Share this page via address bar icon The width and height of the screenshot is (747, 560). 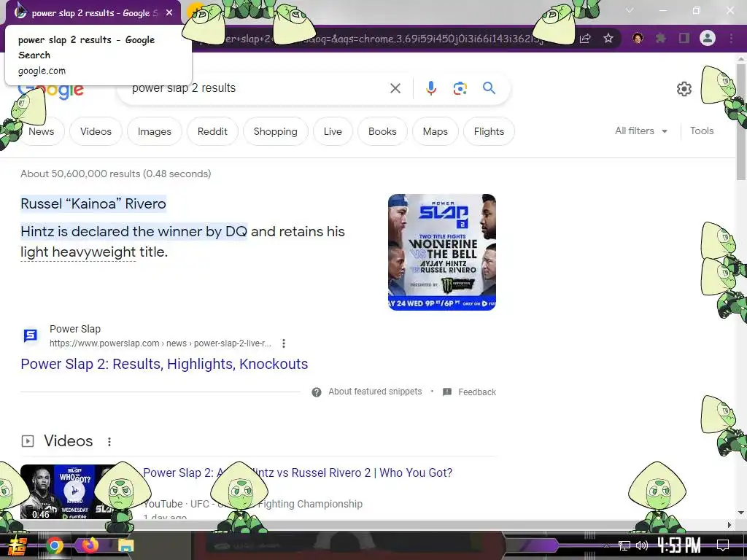pos(586,38)
